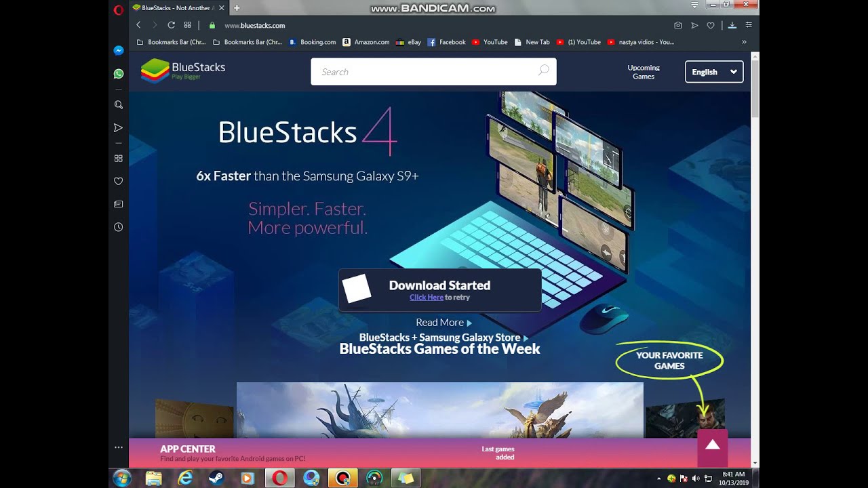Open the YouTube bookmark
This screenshot has height=488, width=868.
click(490, 42)
